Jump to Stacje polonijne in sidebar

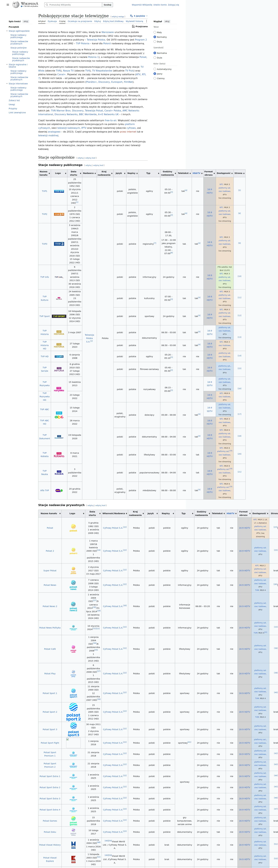coord(19,48)
